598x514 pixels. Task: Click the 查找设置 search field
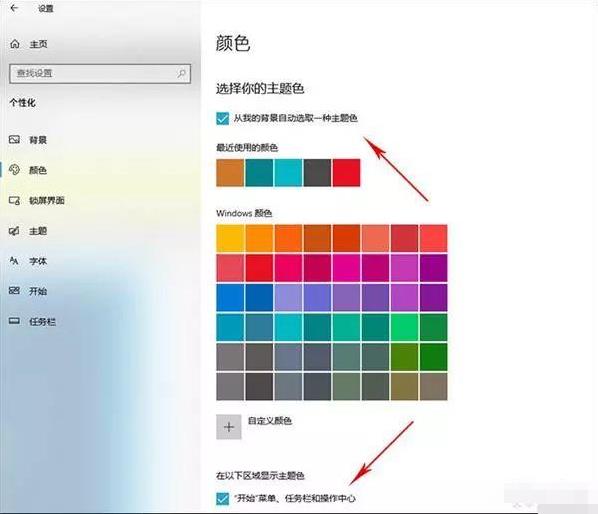click(100, 74)
